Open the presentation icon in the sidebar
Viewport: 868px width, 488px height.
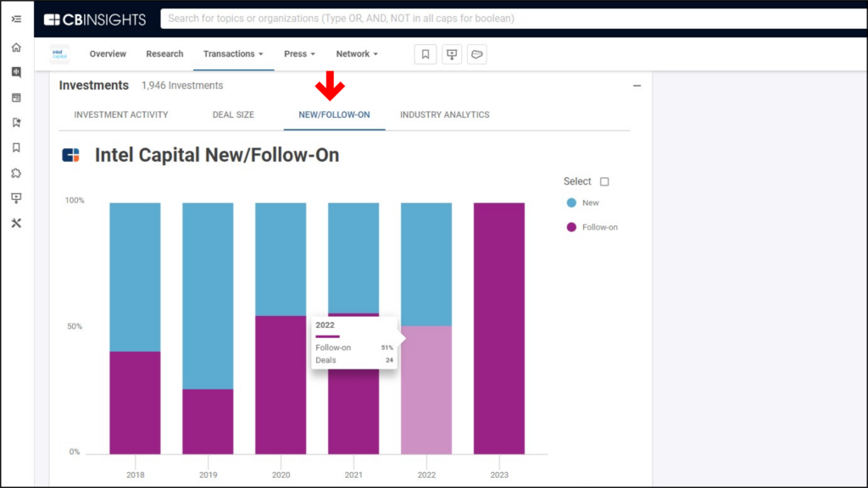(17, 198)
